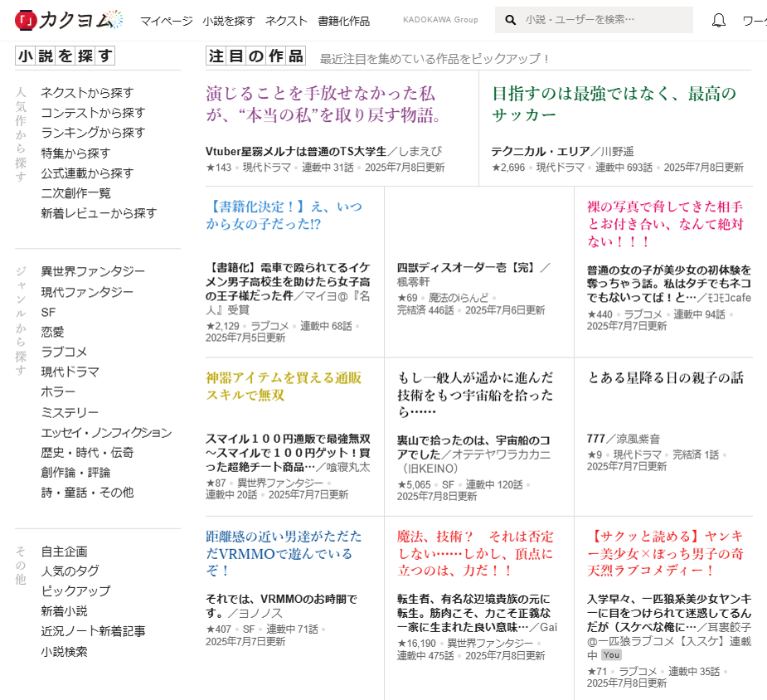
Task: Open the novel 四獣ディスオーダー壱【完】
Action: pyautogui.click(x=467, y=267)
